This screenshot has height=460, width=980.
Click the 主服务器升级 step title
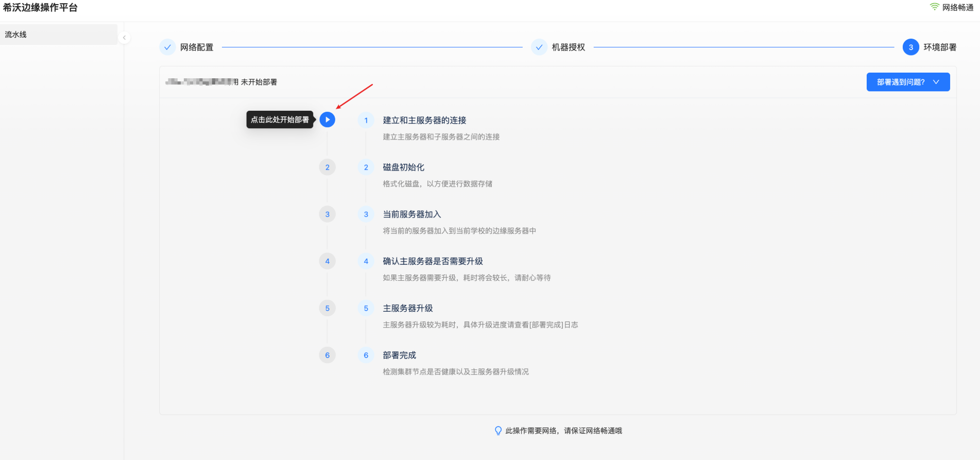[407, 308]
